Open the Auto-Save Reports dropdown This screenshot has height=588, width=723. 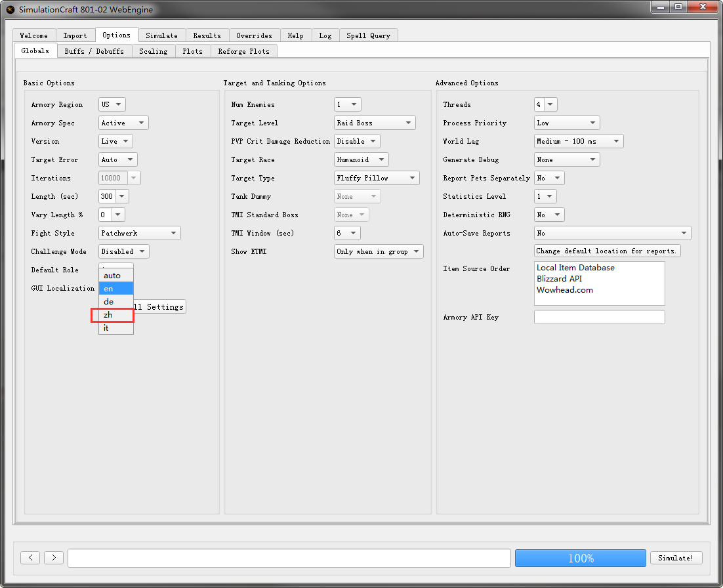pos(612,234)
